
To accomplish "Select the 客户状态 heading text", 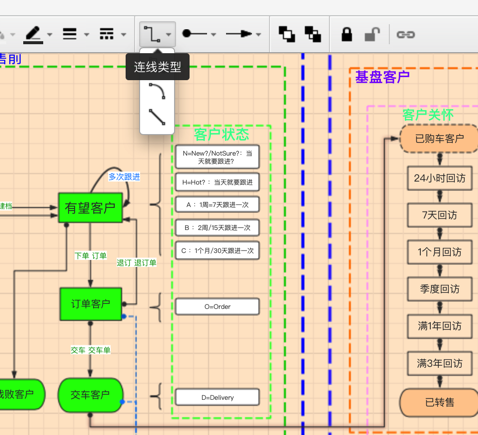I will [x=221, y=134].
